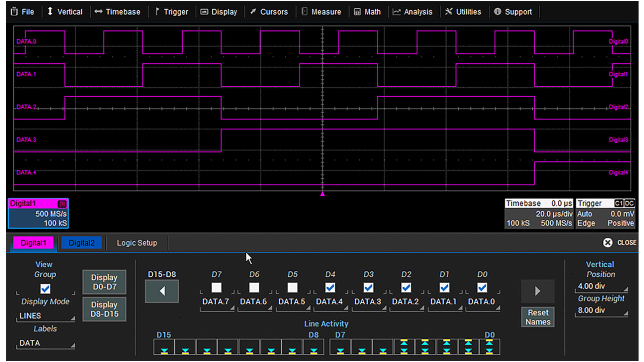
Task: Click the right arrow next to D0
Action: (x=538, y=291)
